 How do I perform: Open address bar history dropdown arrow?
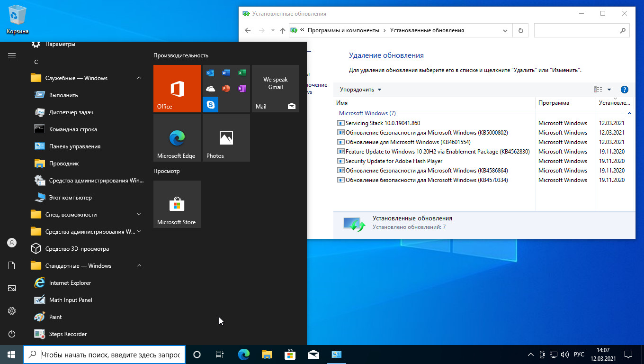(x=505, y=30)
